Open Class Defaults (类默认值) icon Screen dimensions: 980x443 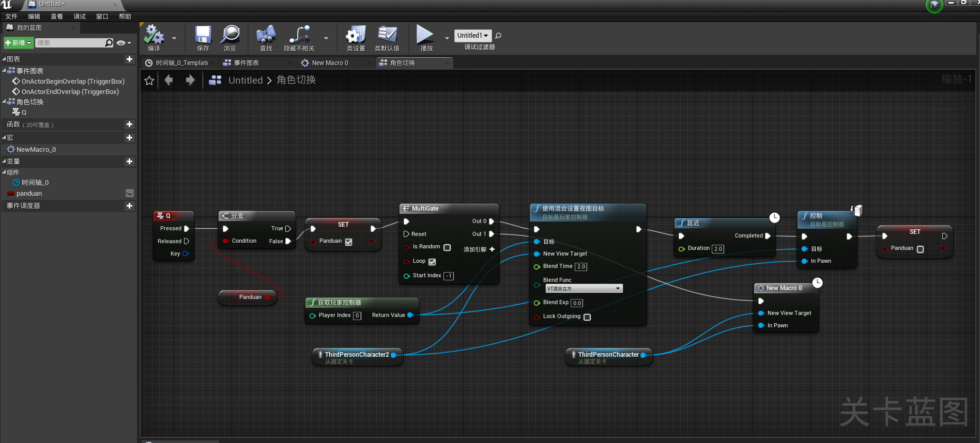point(387,35)
